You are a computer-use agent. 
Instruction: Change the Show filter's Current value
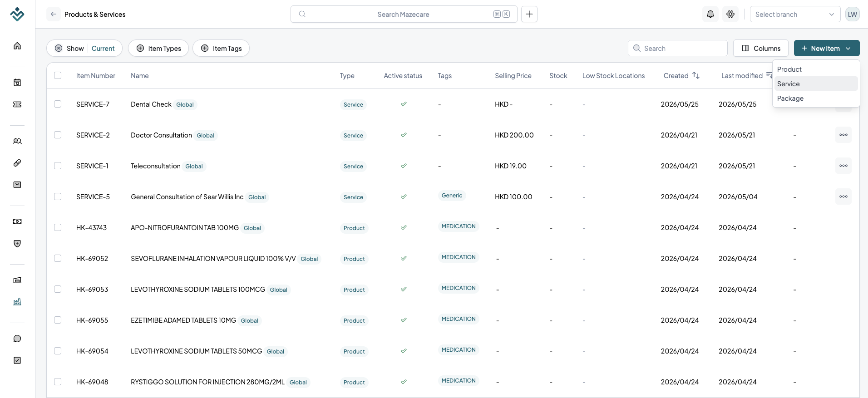[x=103, y=49]
